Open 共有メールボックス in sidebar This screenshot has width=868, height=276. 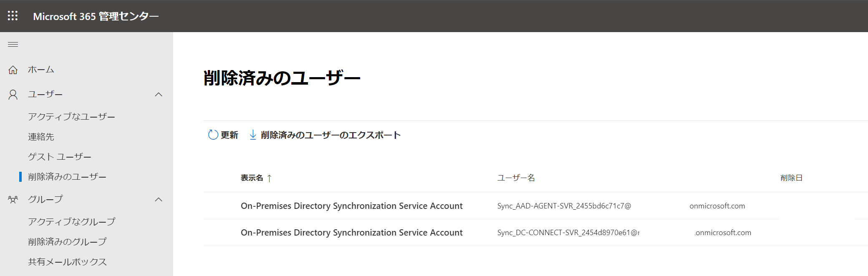coord(67,262)
